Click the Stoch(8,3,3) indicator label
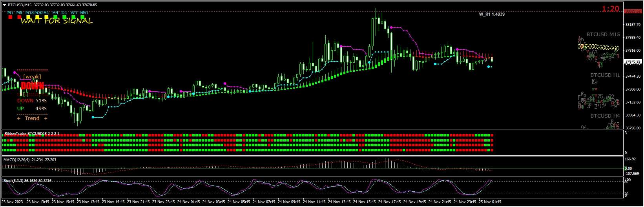 pyautogui.click(x=27, y=181)
